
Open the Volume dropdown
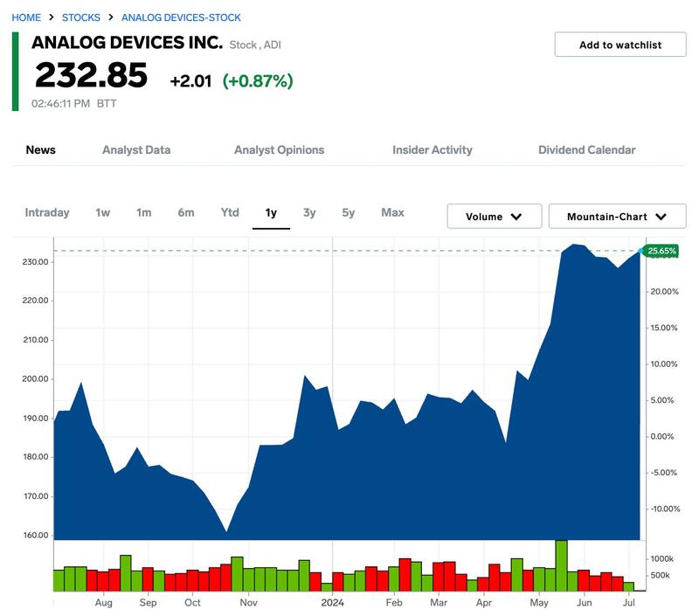pyautogui.click(x=495, y=217)
